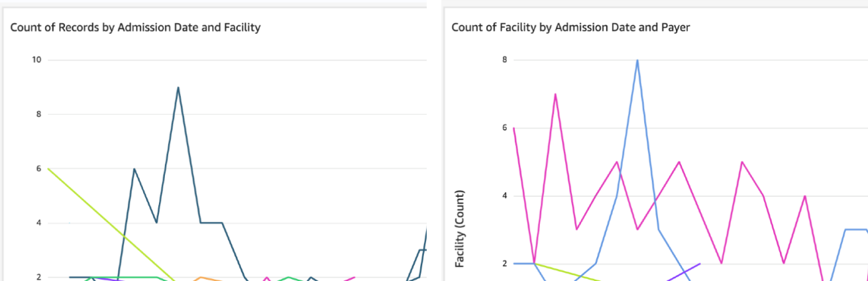Select the yellow-green line start at 6, left chart

(x=49, y=169)
